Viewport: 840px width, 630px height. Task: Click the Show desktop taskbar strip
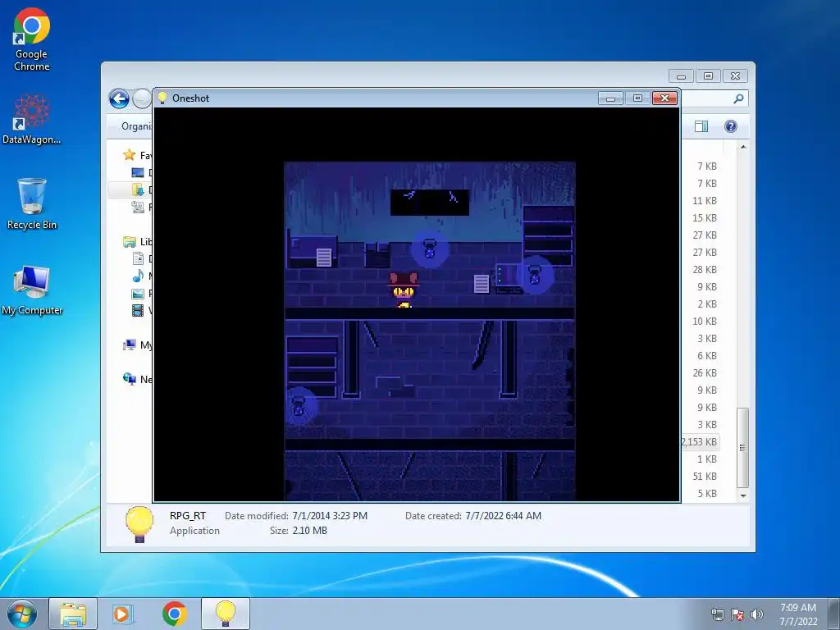(x=834, y=614)
